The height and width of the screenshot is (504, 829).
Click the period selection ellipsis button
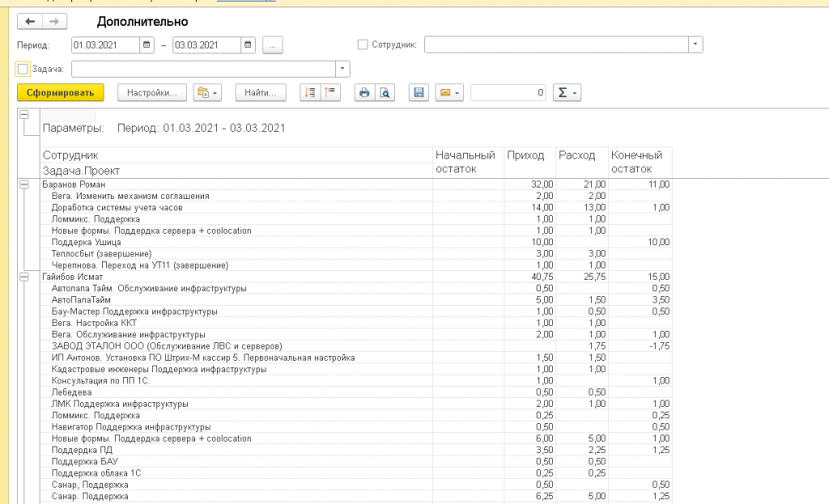coord(273,44)
